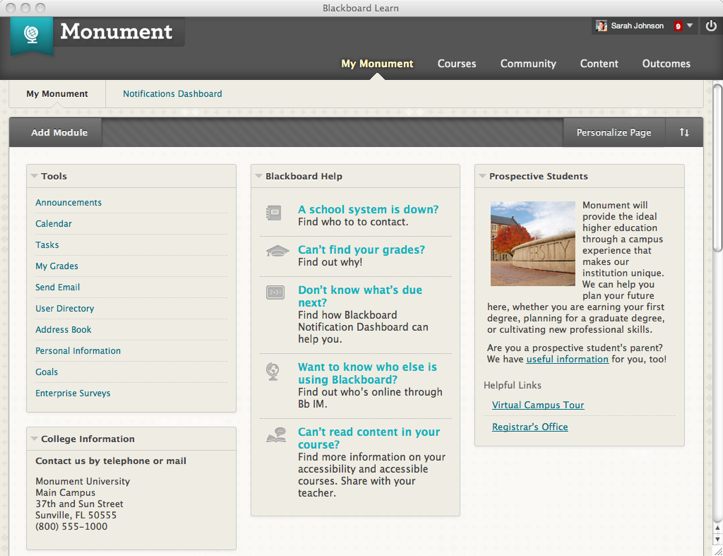Collapse the Prospective Students module
This screenshot has width=723, height=556.
[482, 176]
